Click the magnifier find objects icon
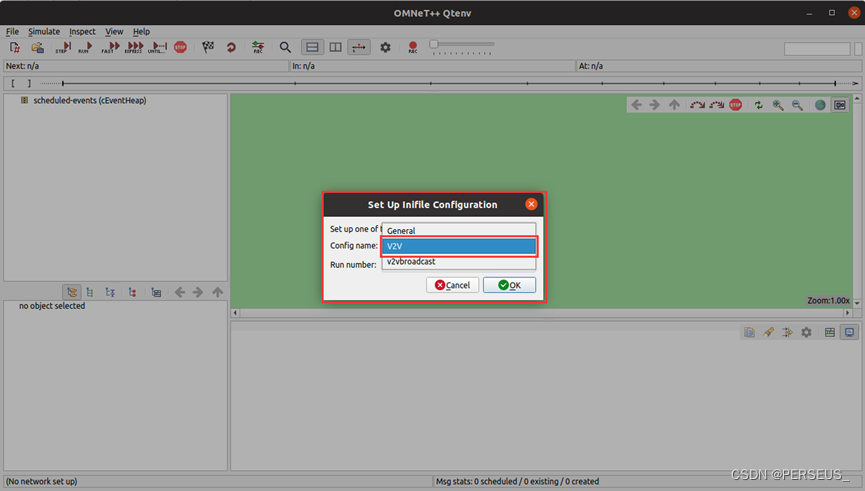This screenshot has height=491, width=865. click(285, 47)
